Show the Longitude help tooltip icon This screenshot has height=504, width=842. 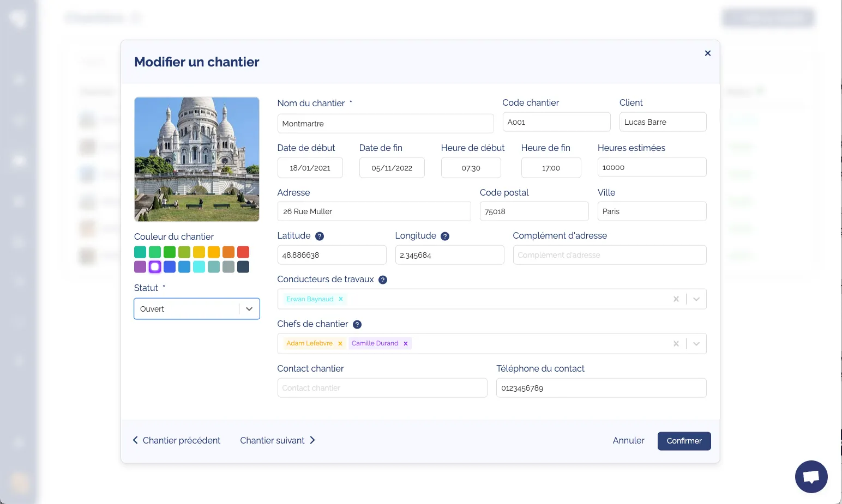pyautogui.click(x=445, y=236)
